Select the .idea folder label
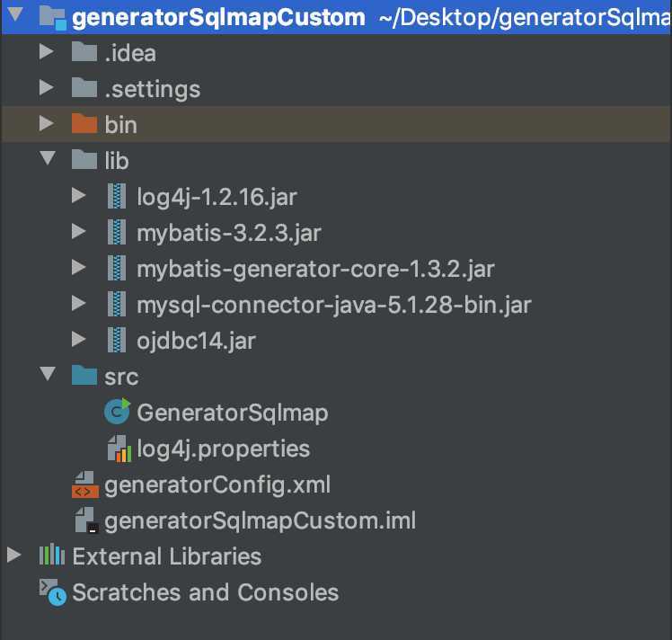672x640 pixels. point(130,53)
